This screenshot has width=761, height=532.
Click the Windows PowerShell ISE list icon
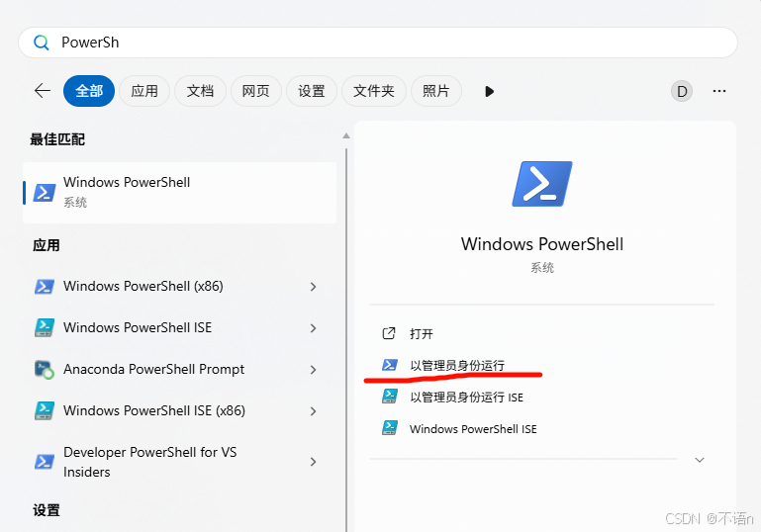(x=45, y=328)
